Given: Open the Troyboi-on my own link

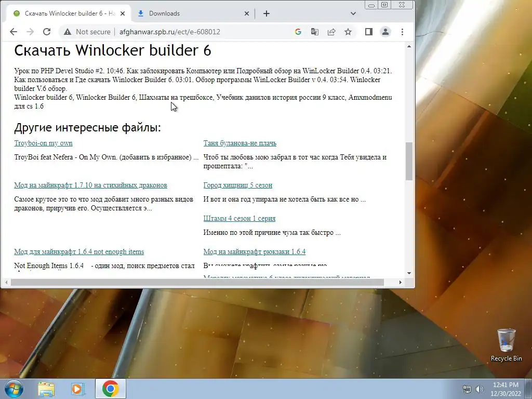Looking at the screenshot, I should [x=44, y=143].
